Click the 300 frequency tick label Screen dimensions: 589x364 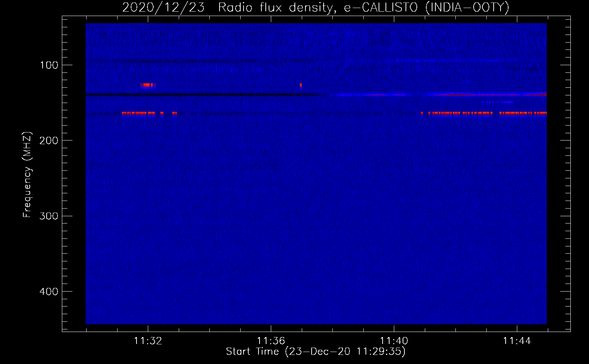(x=49, y=216)
